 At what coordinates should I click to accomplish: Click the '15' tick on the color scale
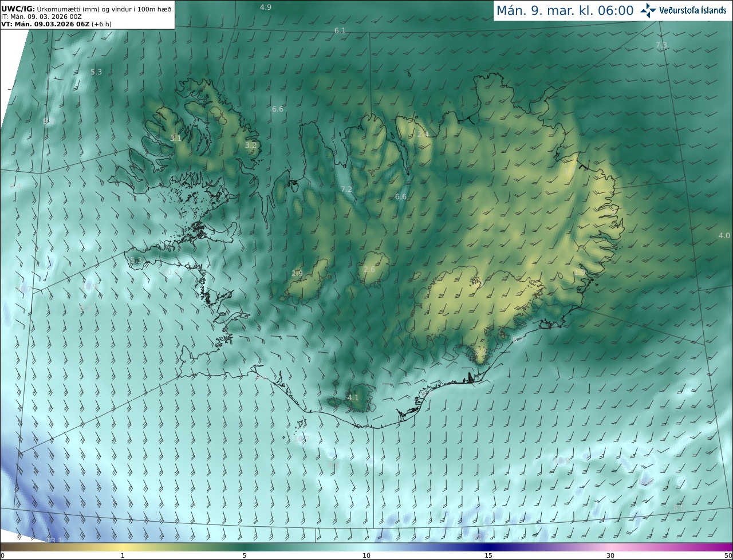point(488,555)
